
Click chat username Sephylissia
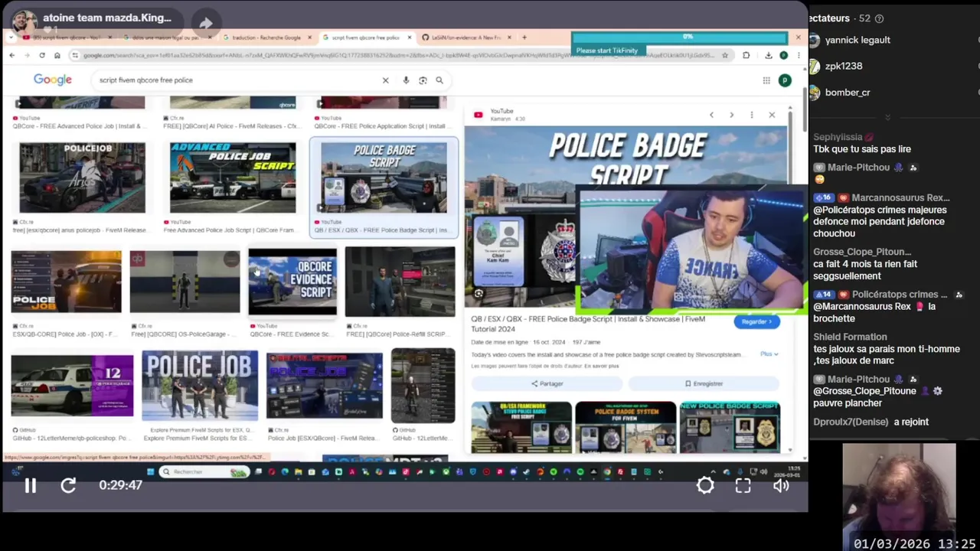pos(838,137)
